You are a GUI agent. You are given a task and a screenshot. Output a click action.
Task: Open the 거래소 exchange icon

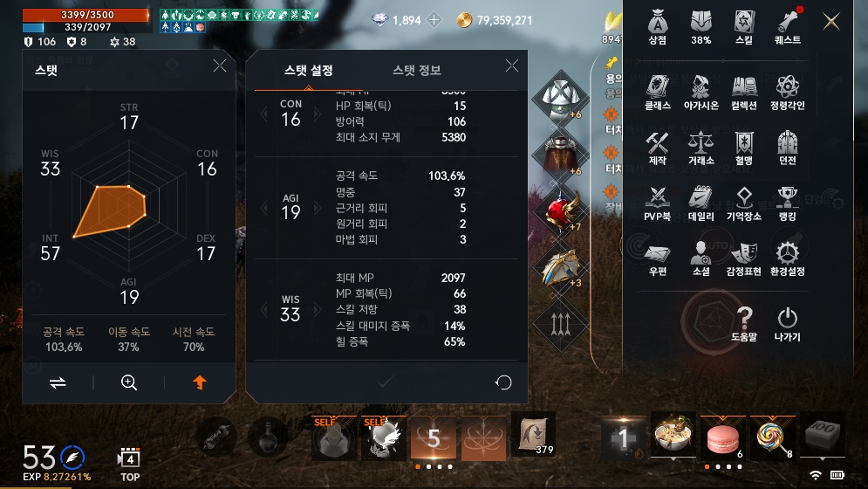click(701, 148)
